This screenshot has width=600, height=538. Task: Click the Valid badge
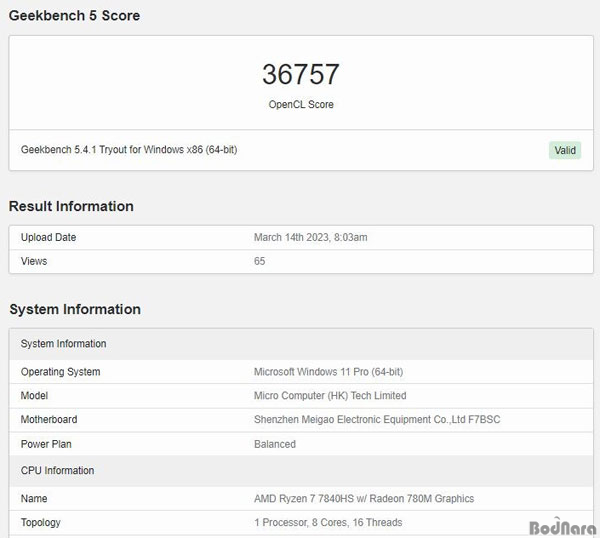coord(565,150)
